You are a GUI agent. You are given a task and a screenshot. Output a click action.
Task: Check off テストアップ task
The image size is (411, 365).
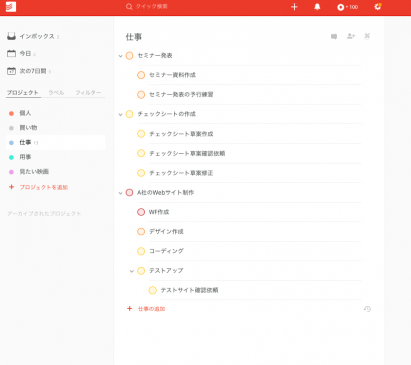click(x=141, y=271)
